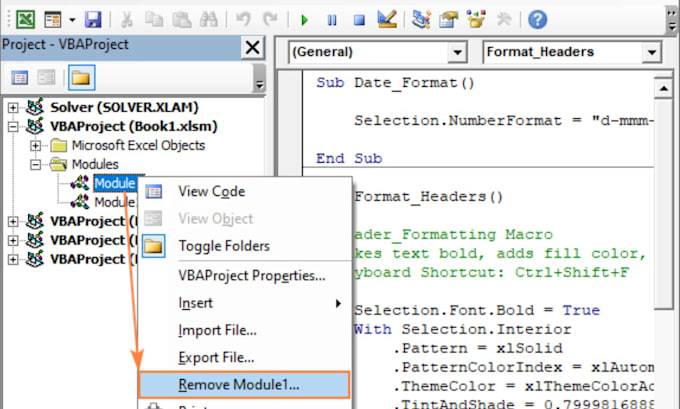
Task: Choose Toggle Folders in the context menu
Action: click(x=245, y=246)
